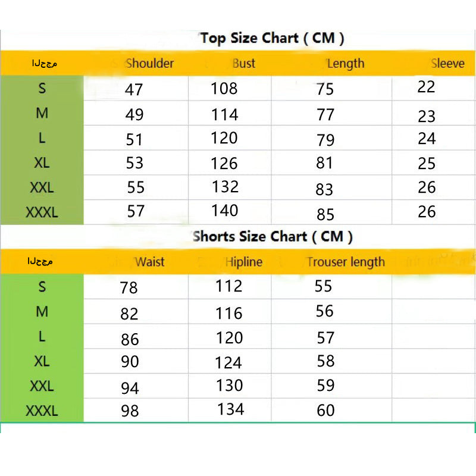Click the XXXL row label in top chart
Screen dimensions: 476x476
point(42,212)
